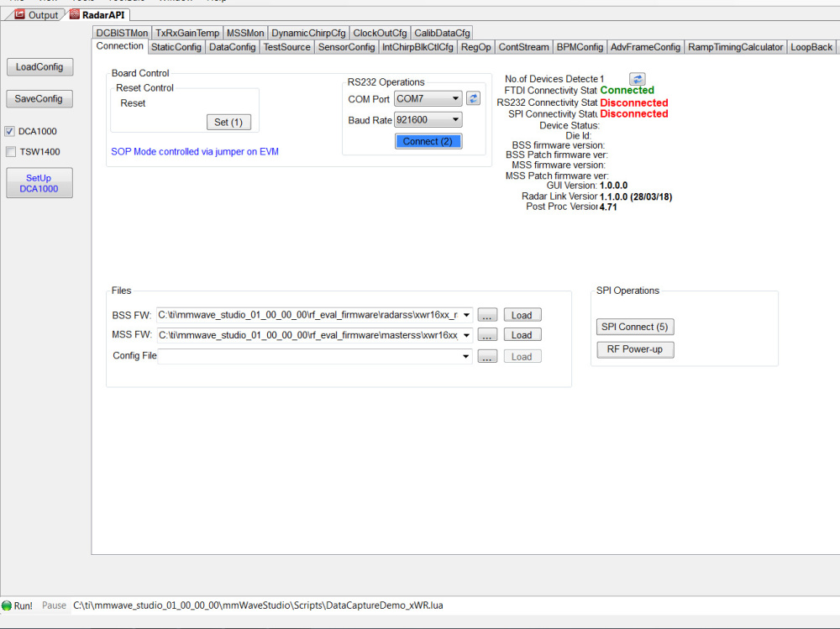Screen dimensions: 840x629
Task: Expand the Config File dropdown
Action: click(466, 356)
